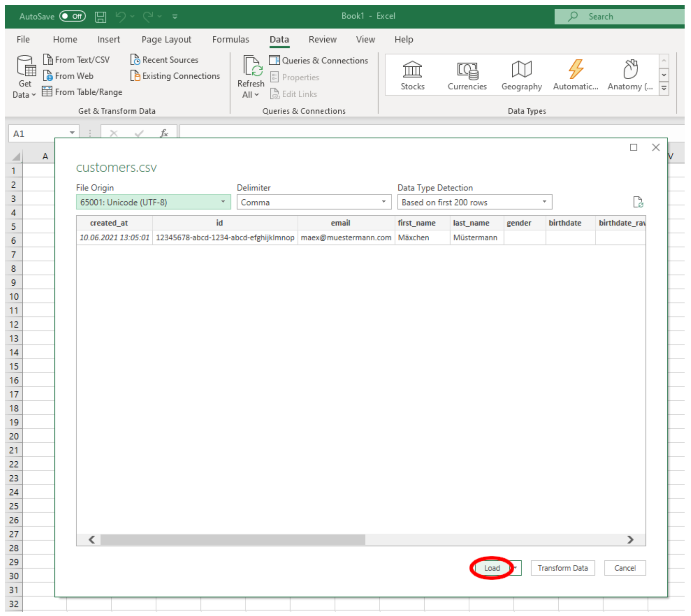The width and height of the screenshot is (691, 616).
Task: Switch to the Home ribbon tab
Action: 65,39
